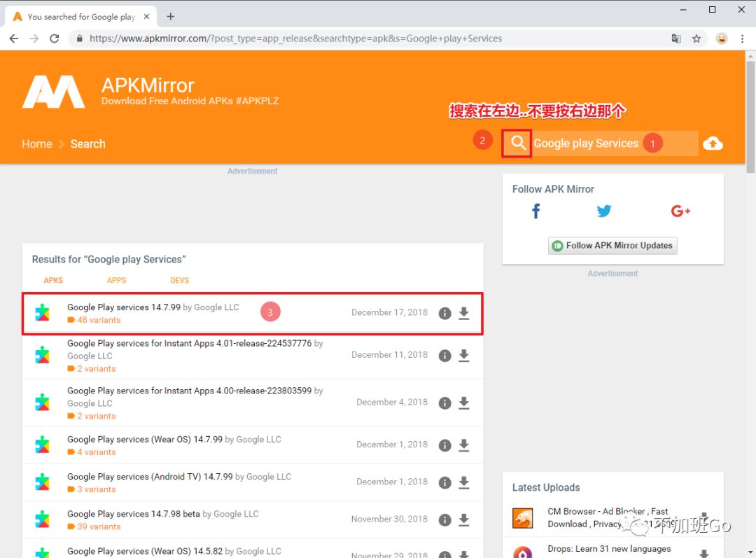Viewport: 756px width, 558px height.
Task: Go back in browser
Action: 14,39
